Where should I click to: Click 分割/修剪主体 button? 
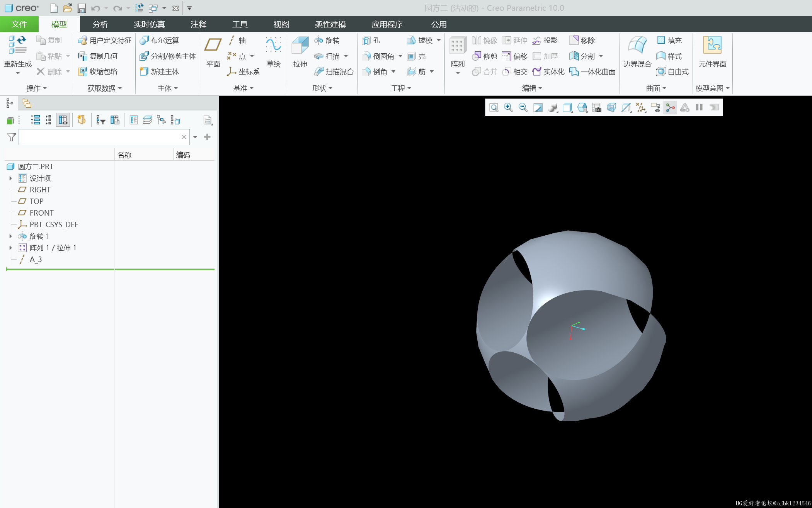pyautogui.click(x=168, y=56)
